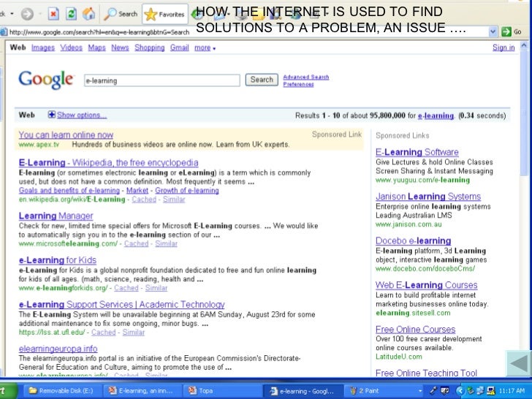Click the green Go arrow button
The height and width of the screenshot is (399, 532).
coord(506,31)
